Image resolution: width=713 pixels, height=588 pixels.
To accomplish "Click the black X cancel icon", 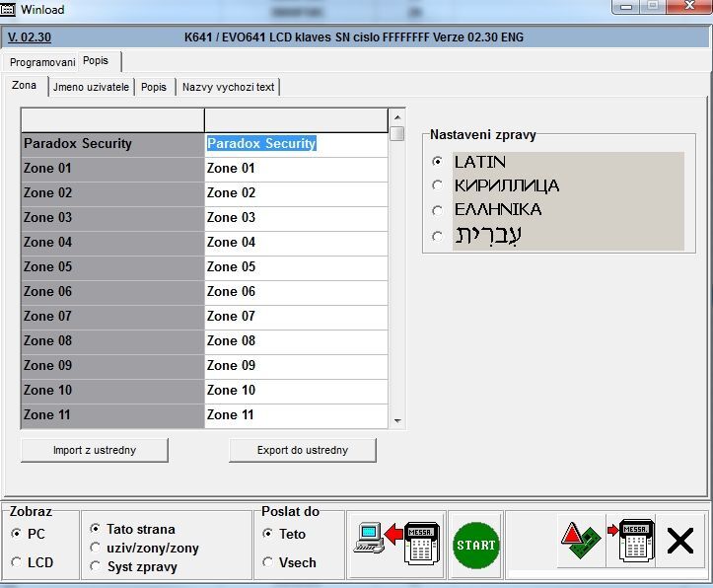I will 680,542.
